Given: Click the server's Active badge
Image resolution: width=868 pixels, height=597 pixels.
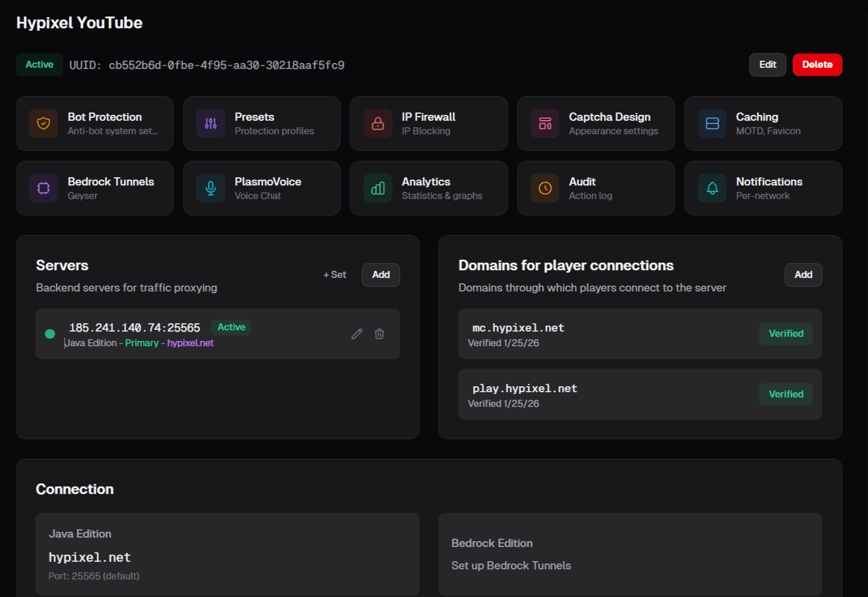Looking at the screenshot, I should pyautogui.click(x=231, y=327).
